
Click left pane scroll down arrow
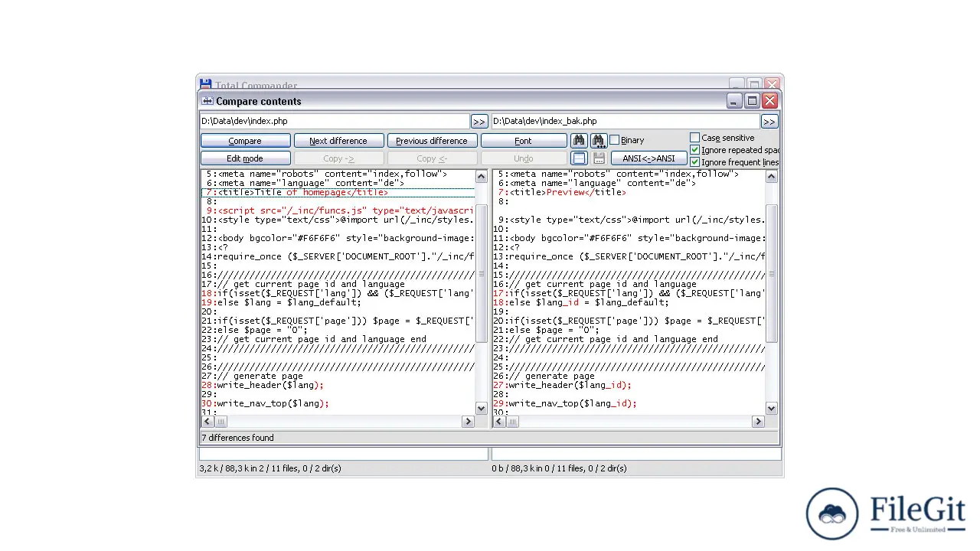coord(482,409)
